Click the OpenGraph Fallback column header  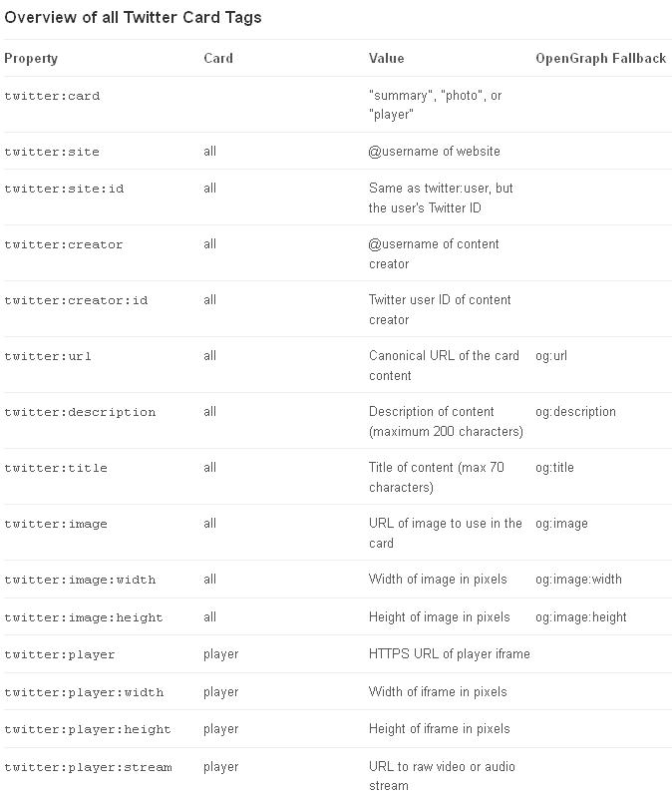(600, 58)
